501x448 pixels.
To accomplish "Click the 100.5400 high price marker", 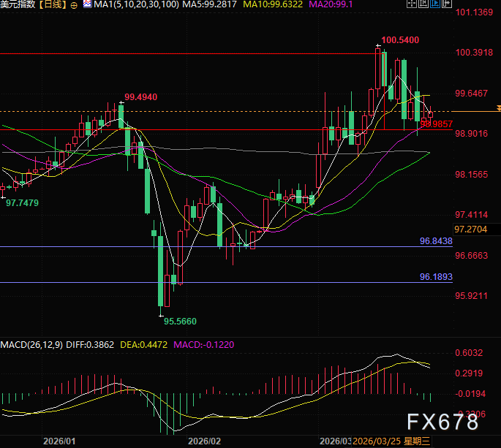I will pyautogui.click(x=400, y=40).
